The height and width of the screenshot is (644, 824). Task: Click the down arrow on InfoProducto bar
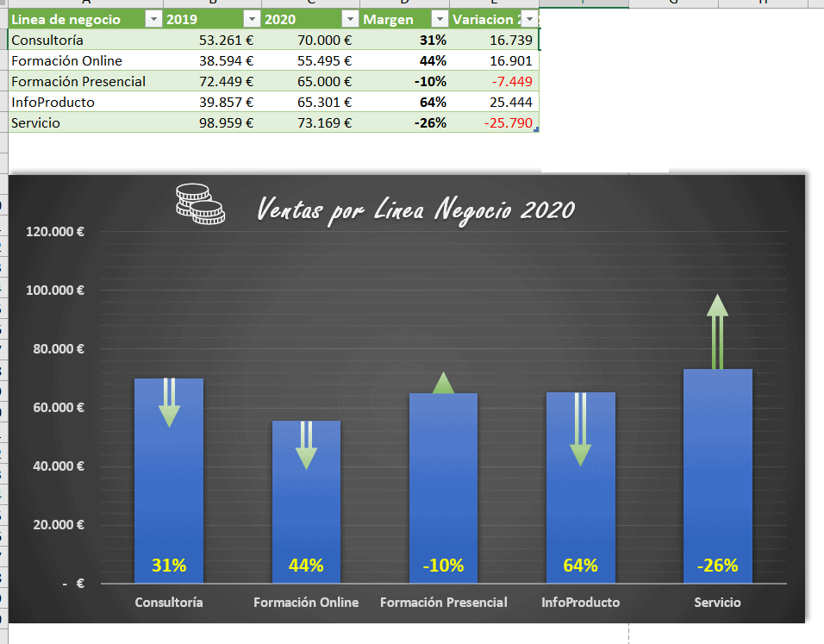(x=580, y=429)
